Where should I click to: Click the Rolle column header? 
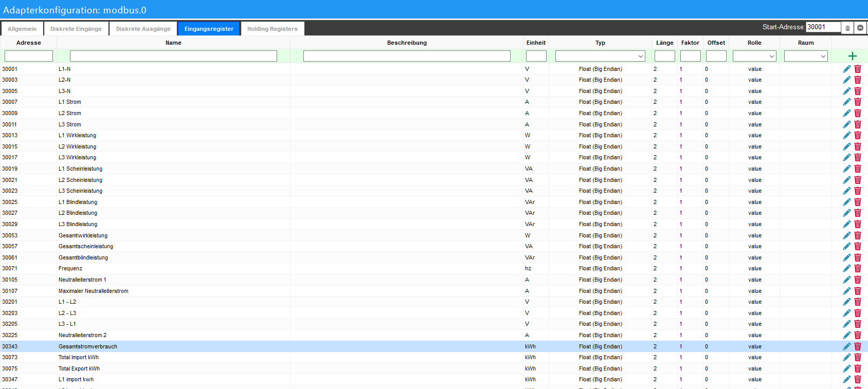(x=754, y=43)
